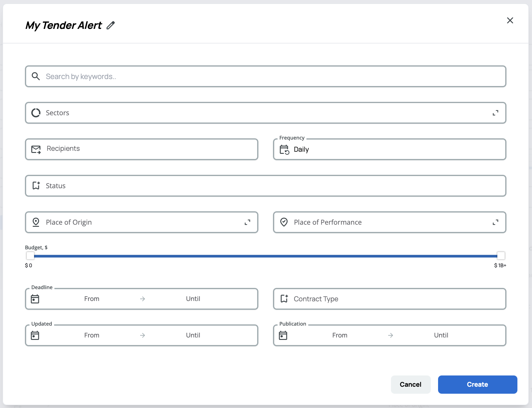This screenshot has width=532, height=408.
Task: Expand the Place of Origin selector
Action: [x=247, y=222]
